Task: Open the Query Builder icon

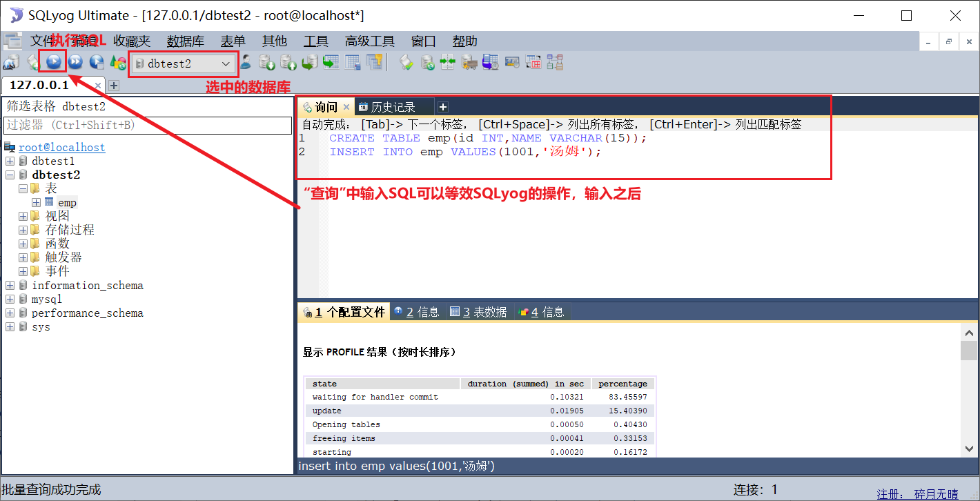Action: click(x=533, y=63)
